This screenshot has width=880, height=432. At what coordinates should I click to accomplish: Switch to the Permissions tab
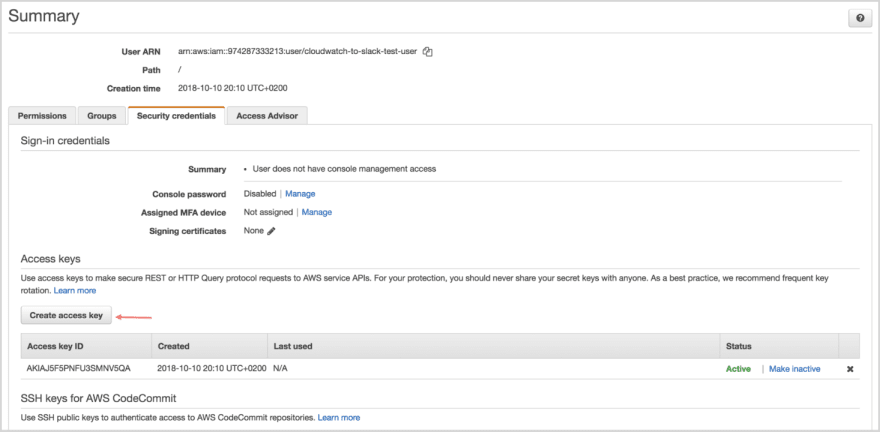click(x=42, y=116)
